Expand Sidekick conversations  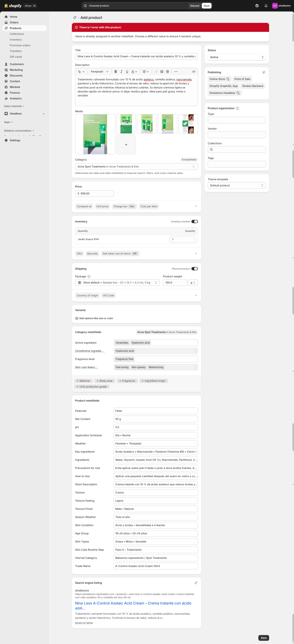tap(19, 131)
